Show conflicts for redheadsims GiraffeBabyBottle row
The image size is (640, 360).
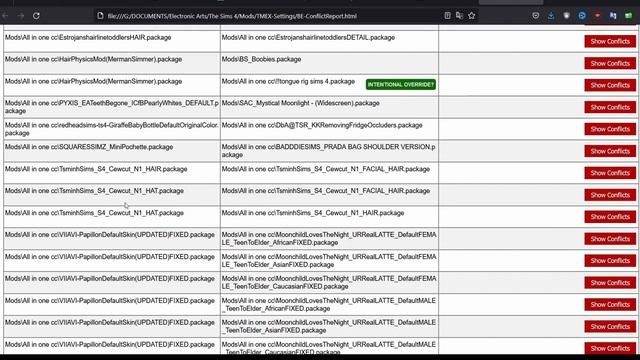point(610,129)
